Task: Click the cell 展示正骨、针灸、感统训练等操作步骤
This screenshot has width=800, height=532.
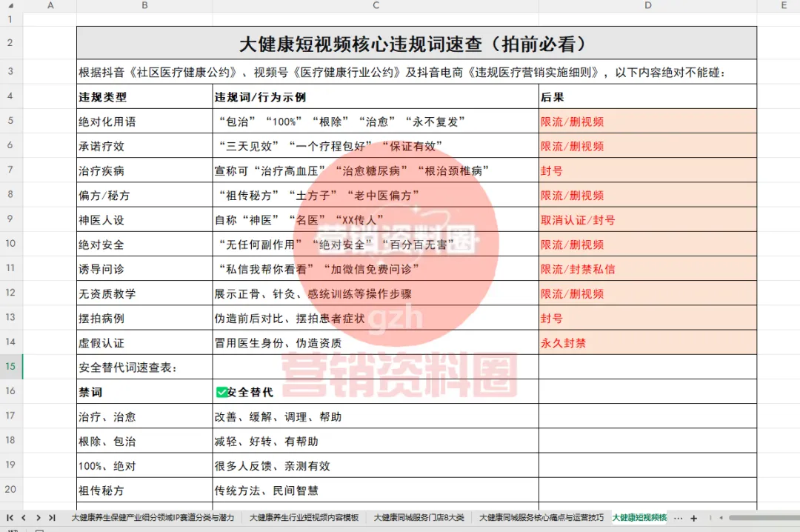Action: [x=376, y=293]
